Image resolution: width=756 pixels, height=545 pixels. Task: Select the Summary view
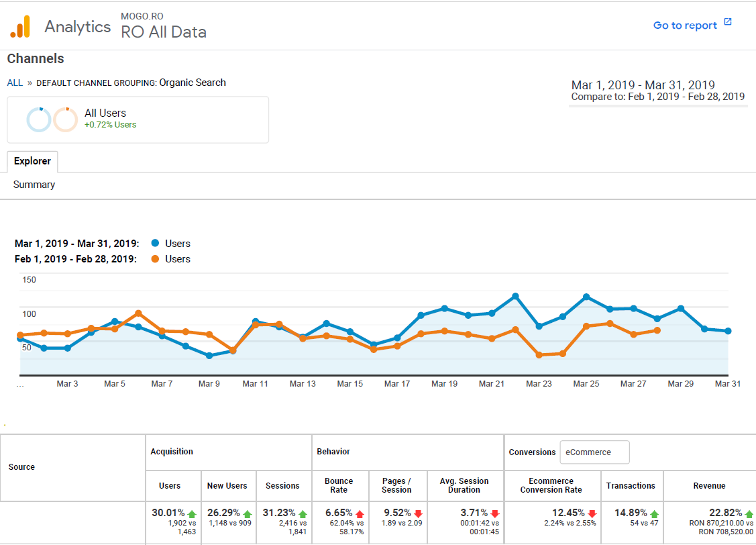[34, 185]
